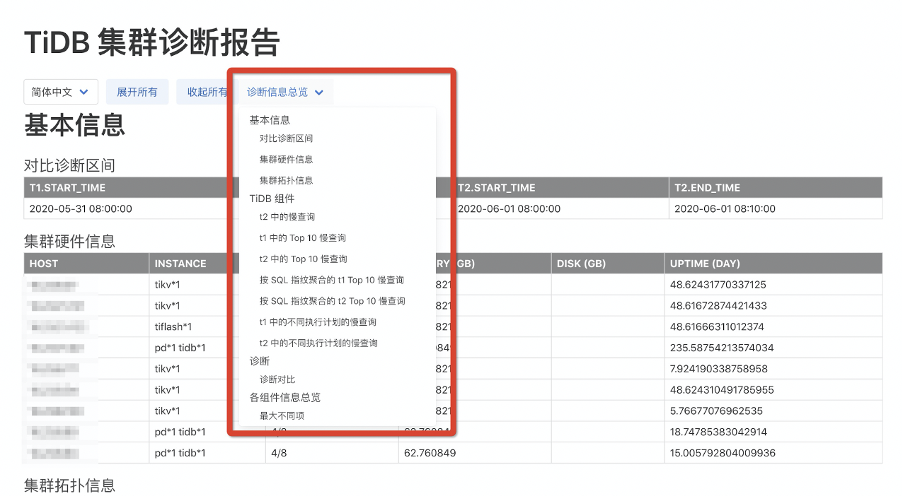Choose 诊断对比 menu entry

coord(277,380)
